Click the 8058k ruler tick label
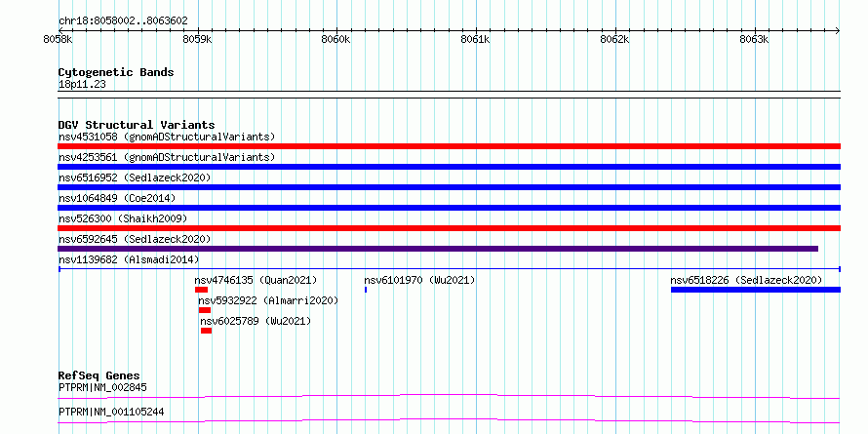The width and height of the screenshot is (868, 434). click(x=59, y=40)
